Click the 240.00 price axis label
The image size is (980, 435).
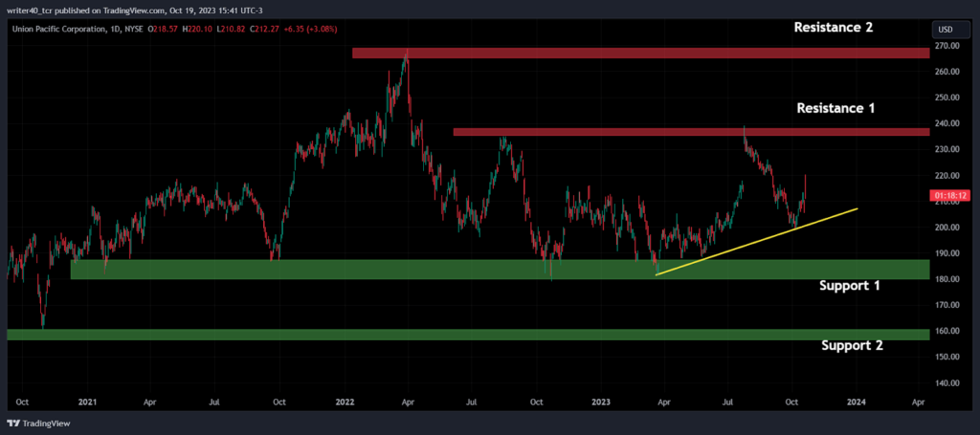[x=948, y=123]
